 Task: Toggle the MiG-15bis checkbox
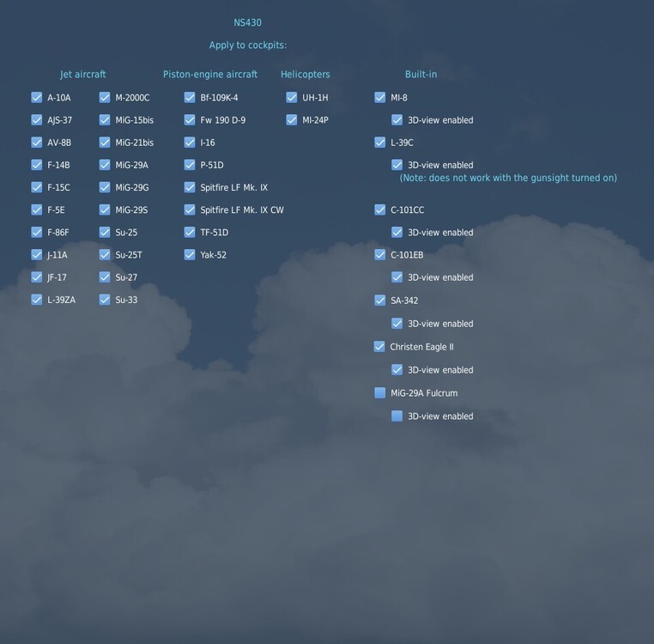coord(105,120)
